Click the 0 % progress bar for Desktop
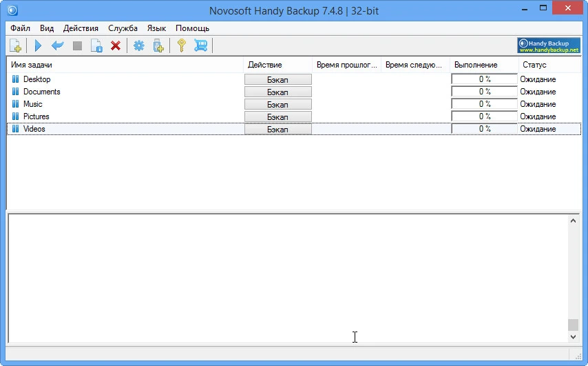Viewport: 588px width, 366px height. (x=485, y=79)
